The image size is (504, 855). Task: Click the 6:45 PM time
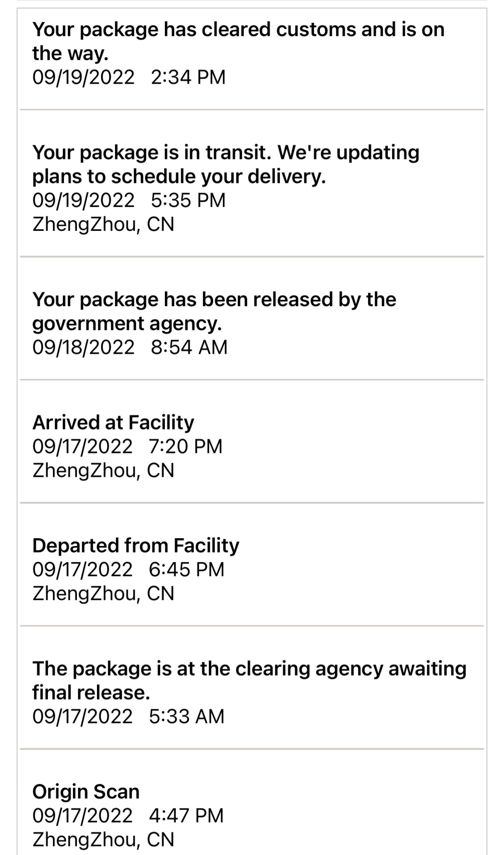click(187, 569)
